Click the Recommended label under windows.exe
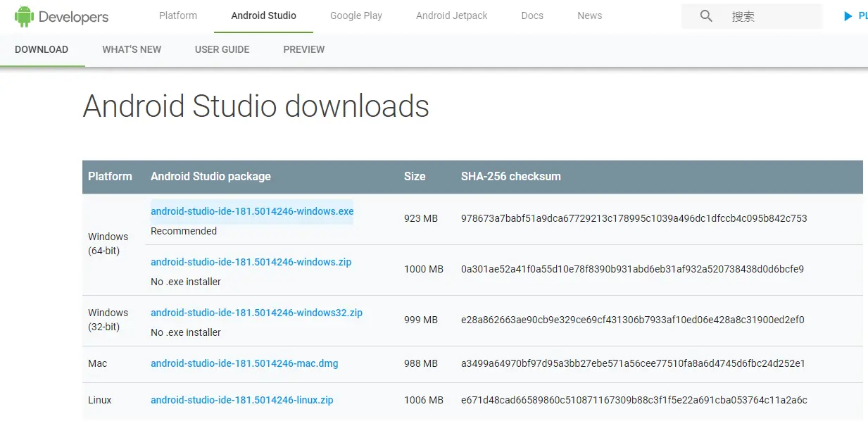Screen dimensions: 868x426 coord(184,231)
